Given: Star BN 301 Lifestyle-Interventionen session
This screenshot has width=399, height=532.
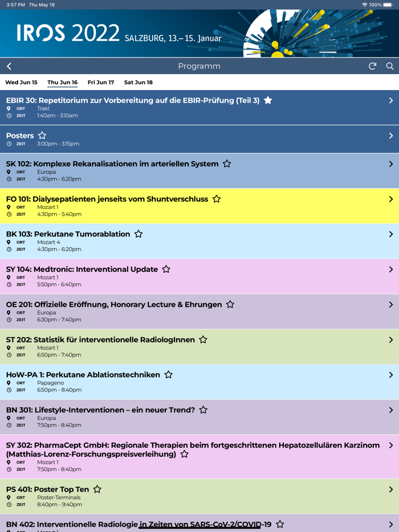Looking at the screenshot, I should pos(203,410).
